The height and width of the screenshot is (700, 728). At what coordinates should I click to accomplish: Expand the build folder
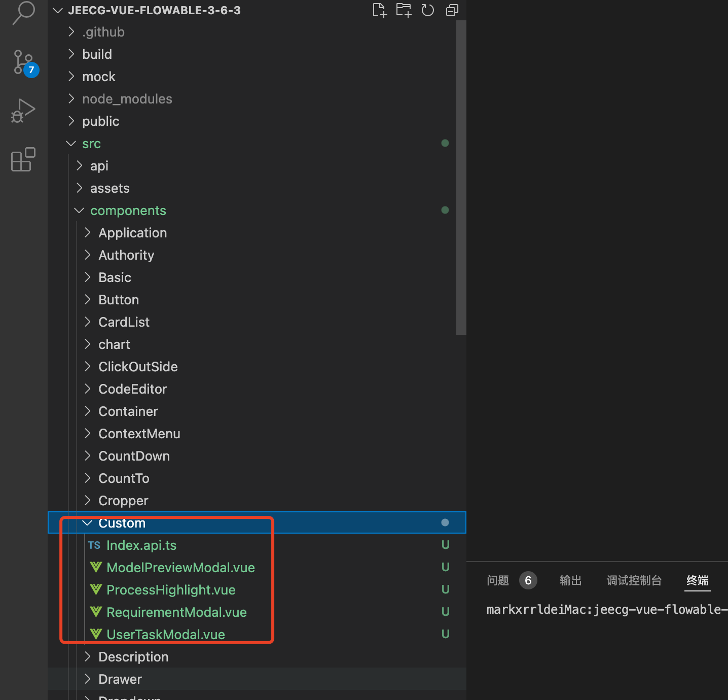[x=71, y=54]
